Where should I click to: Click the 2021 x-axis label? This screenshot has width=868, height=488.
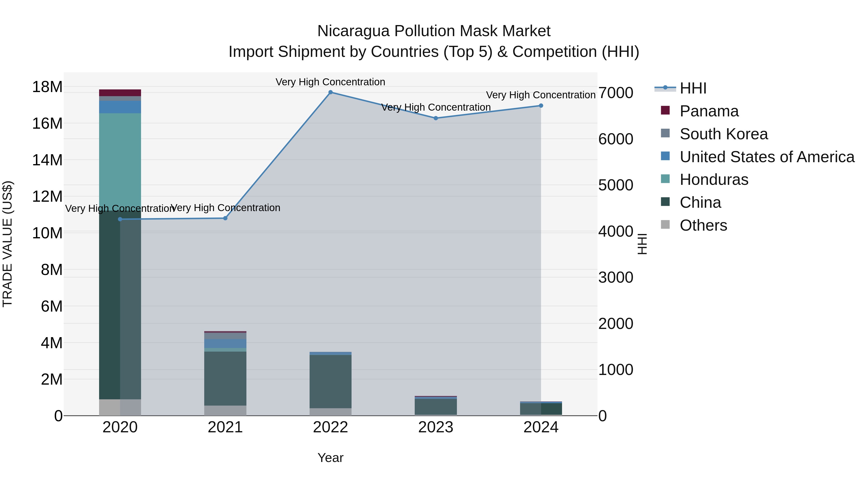pyautogui.click(x=225, y=427)
